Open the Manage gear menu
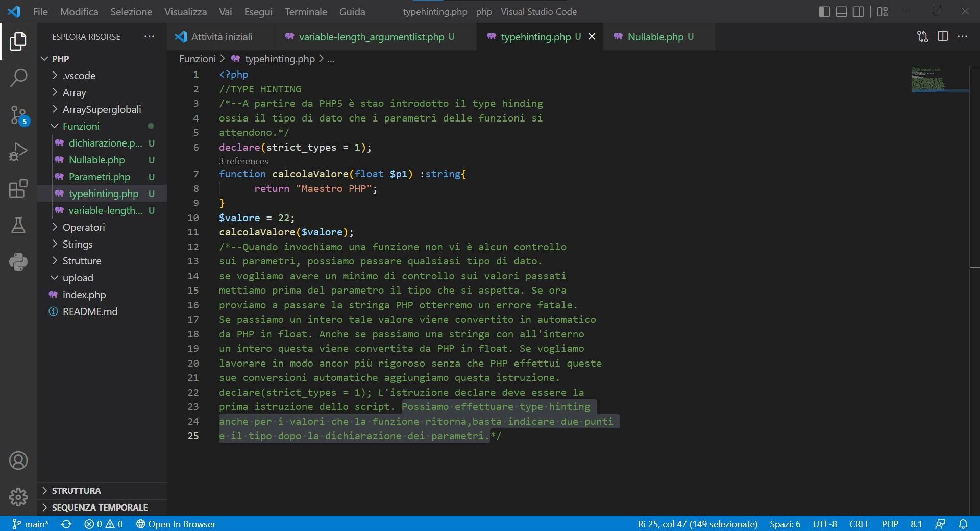 pyautogui.click(x=18, y=497)
